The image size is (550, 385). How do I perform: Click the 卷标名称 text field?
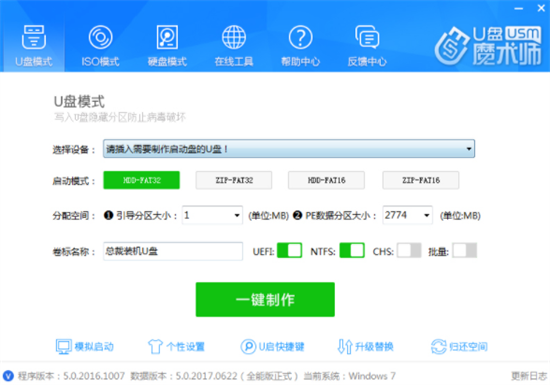(x=173, y=251)
